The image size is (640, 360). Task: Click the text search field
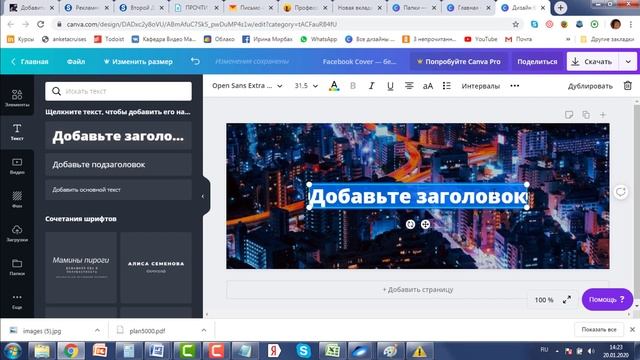[x=118, y=91]
